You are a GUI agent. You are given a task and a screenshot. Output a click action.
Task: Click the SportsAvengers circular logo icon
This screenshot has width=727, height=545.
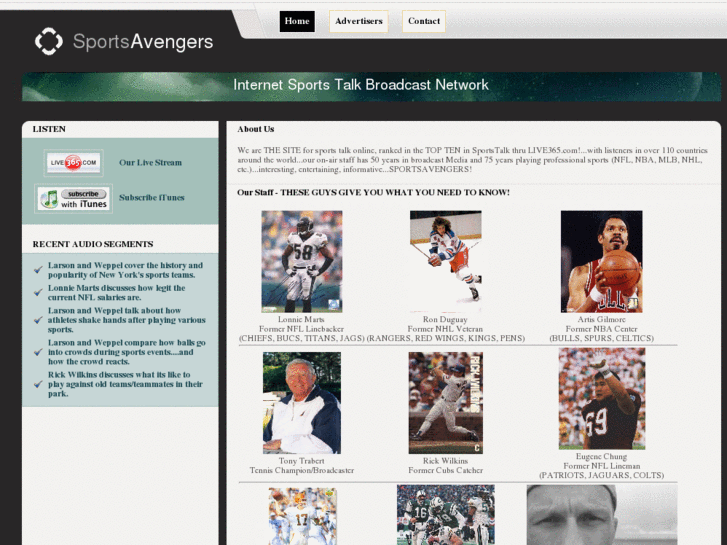(x=49, y=41)
